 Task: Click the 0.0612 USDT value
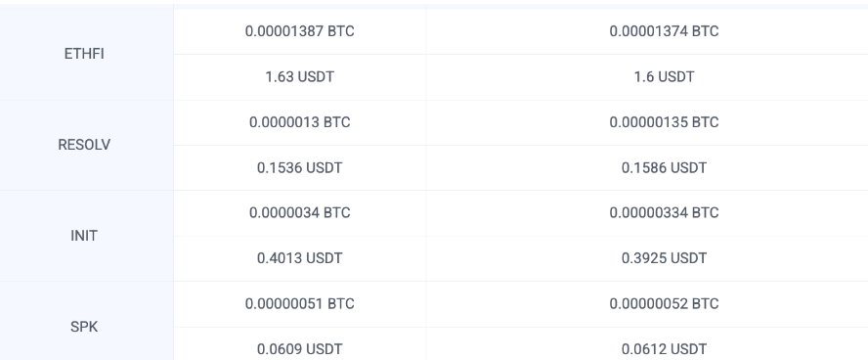tap(664, 349)
